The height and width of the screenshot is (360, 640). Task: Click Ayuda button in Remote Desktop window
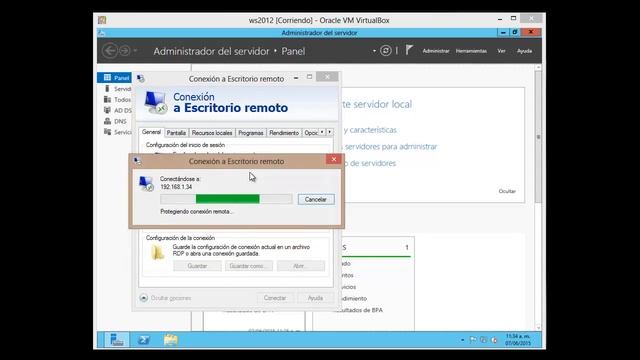[316, 298]
